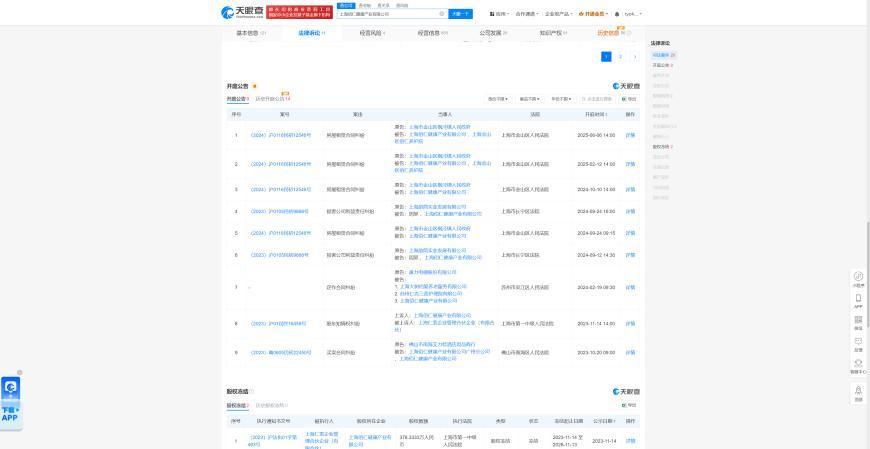Open the 身份不限 filter dropdown
870x449 pixels.
(x=498, y=99)
